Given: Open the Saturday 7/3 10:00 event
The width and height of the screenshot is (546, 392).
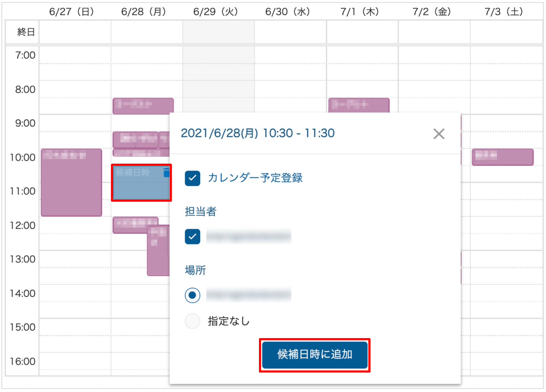Looking at the screenshot, I should 502,157.
